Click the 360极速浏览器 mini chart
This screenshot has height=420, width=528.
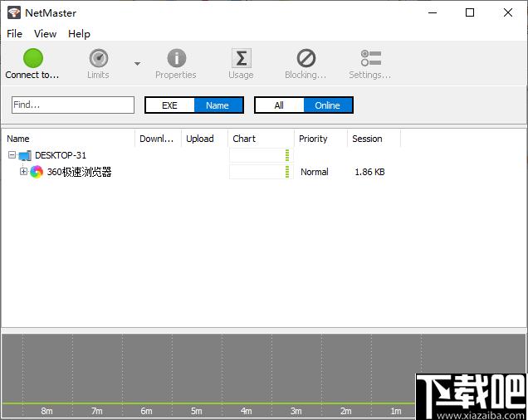click(x=262, y=172)
